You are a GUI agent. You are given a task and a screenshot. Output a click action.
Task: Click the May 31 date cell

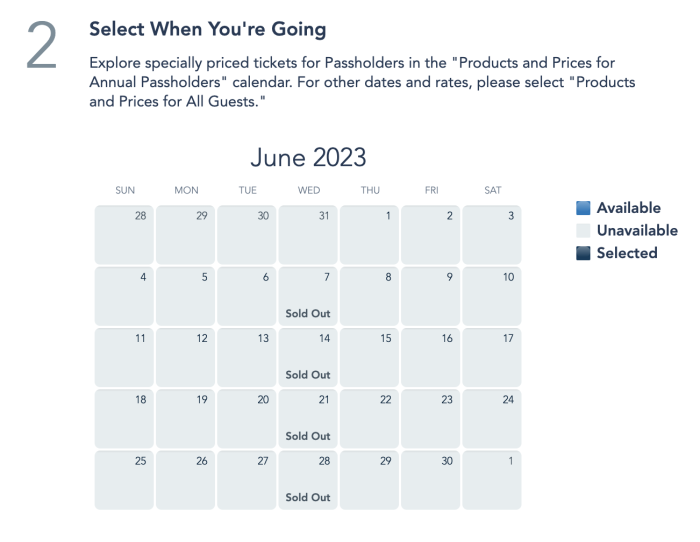click(308, 235)
